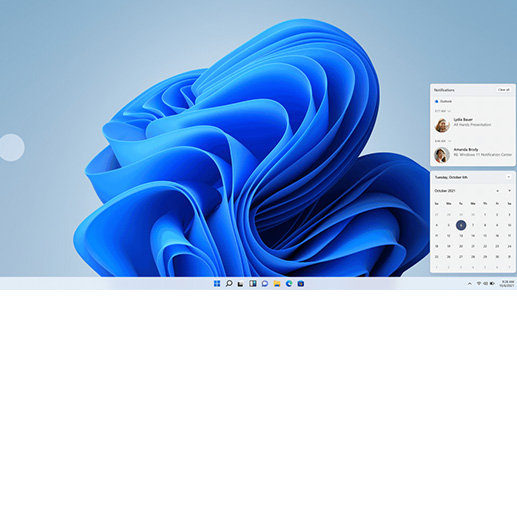Collapse the calendar with header chevron
Image resolution: width=517 pixels, height=517 pixels.
509,177
